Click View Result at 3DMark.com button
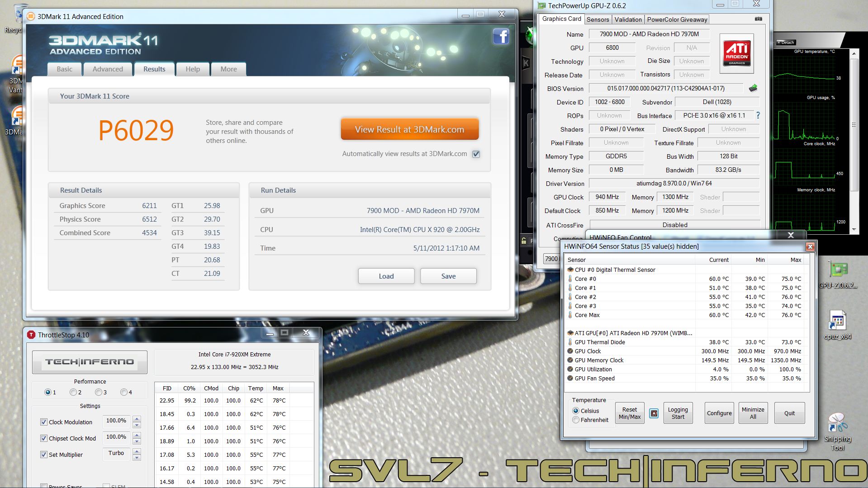 tap(409, 129)
